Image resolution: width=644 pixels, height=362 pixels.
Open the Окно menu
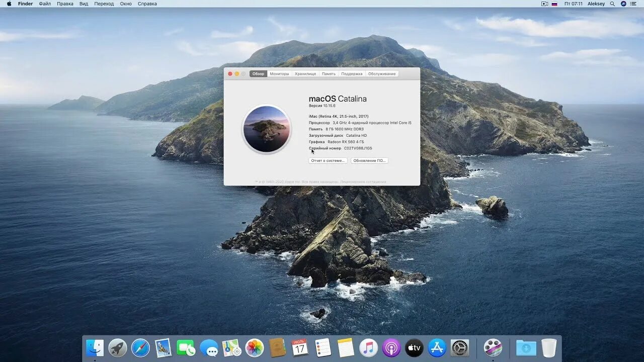[x=126, y=4]
